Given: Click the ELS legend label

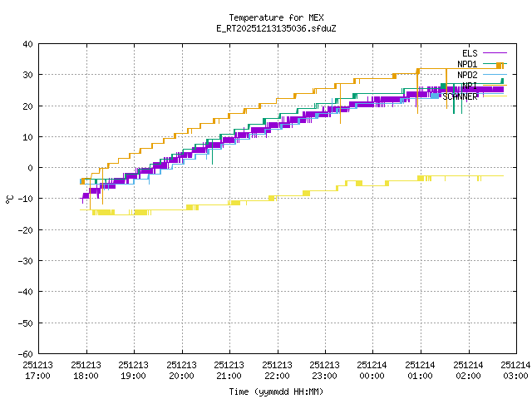Looking at the screenshot, I should click(470, 53).
